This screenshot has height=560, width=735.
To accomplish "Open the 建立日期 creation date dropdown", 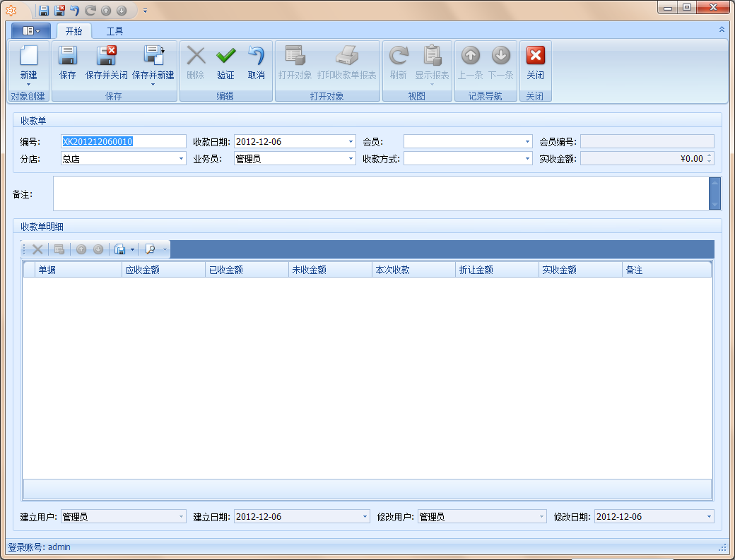I will (365, 517).
